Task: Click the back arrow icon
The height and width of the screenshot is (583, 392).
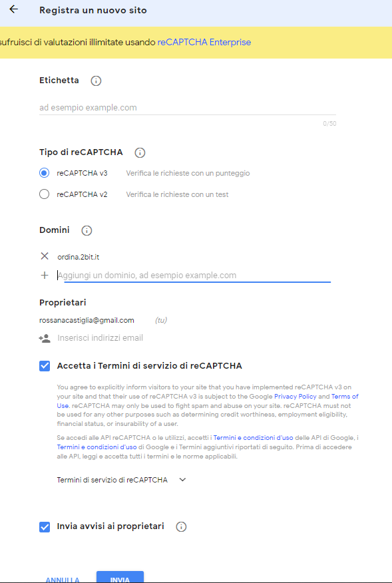Action: [14, 9]
